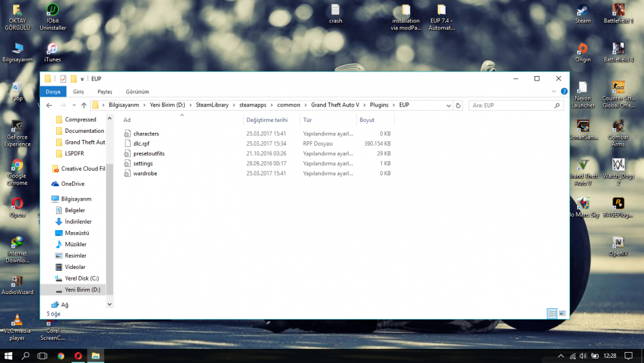The image size is (644, 363).
Task: Launch IObit Uninstaller from desktop
Action: [53, 17]
